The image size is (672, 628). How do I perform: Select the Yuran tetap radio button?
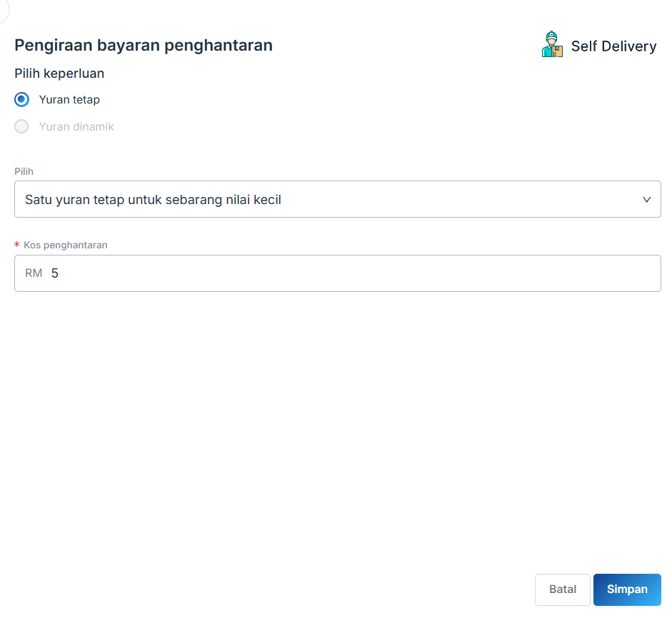coord(22,99)
